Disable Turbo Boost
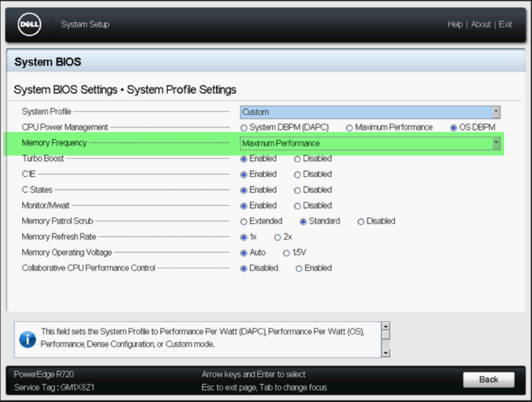 298,159
